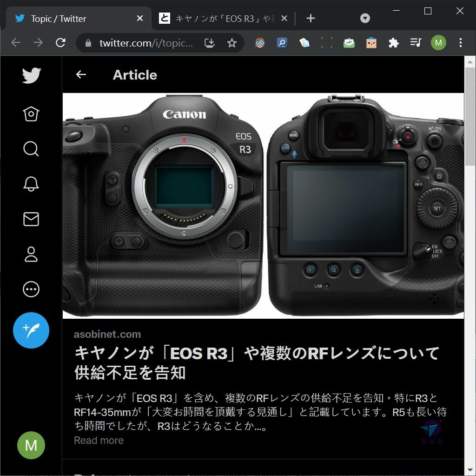The image size is (476, 476).
Task: Open the tab search dropdown arrow
Action: pyautogui.click(x=365, y=18)
